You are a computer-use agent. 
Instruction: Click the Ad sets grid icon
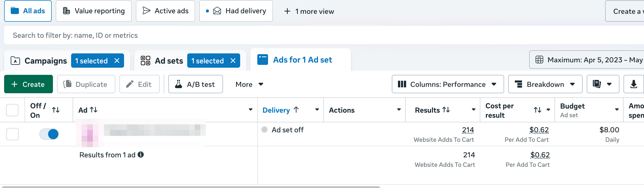tap(146, 61)
